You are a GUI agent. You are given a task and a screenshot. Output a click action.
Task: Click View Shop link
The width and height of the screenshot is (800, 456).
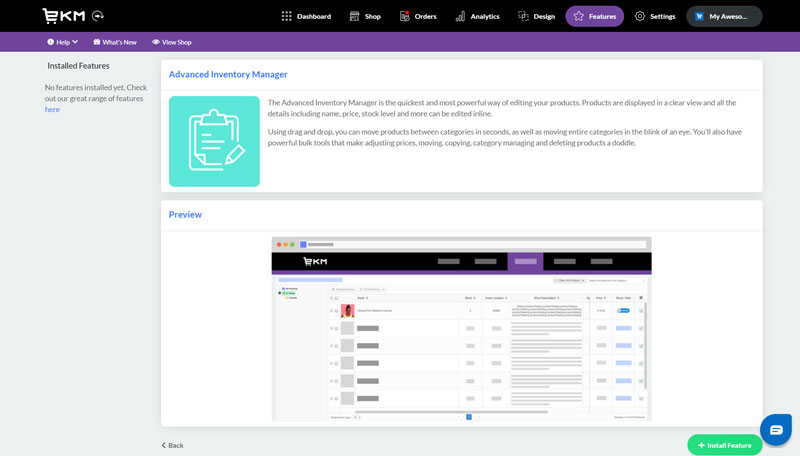pos(171,42)
